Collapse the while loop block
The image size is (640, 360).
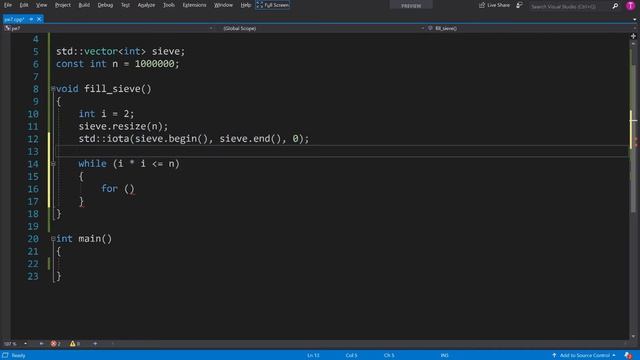pyautogui.click(x=53, y=164)
